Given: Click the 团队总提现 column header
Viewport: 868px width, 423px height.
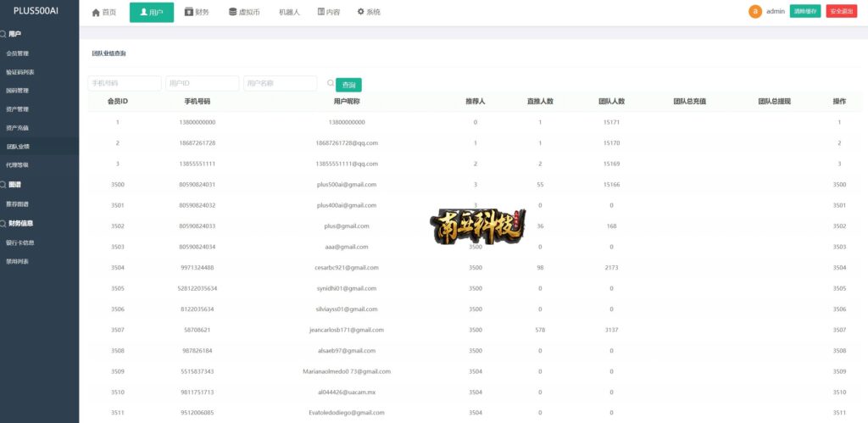Looking at the screenshot, I should [x=775, y=102].
